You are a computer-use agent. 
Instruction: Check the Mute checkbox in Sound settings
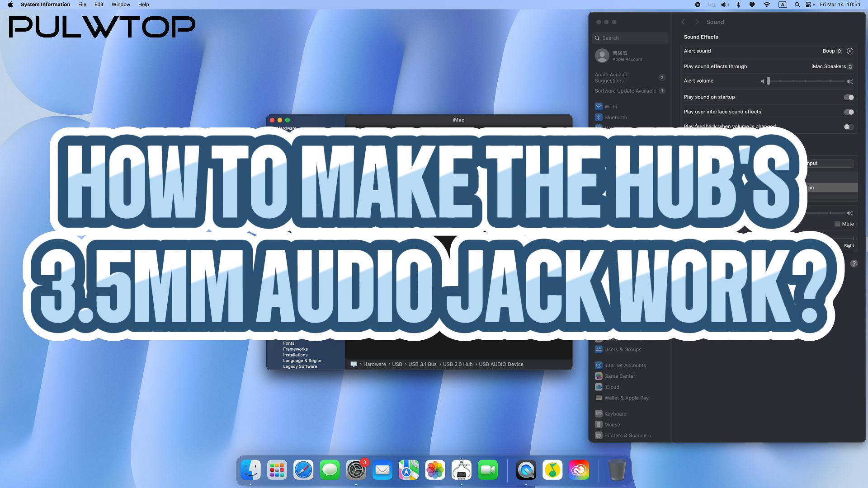[837, 224]
